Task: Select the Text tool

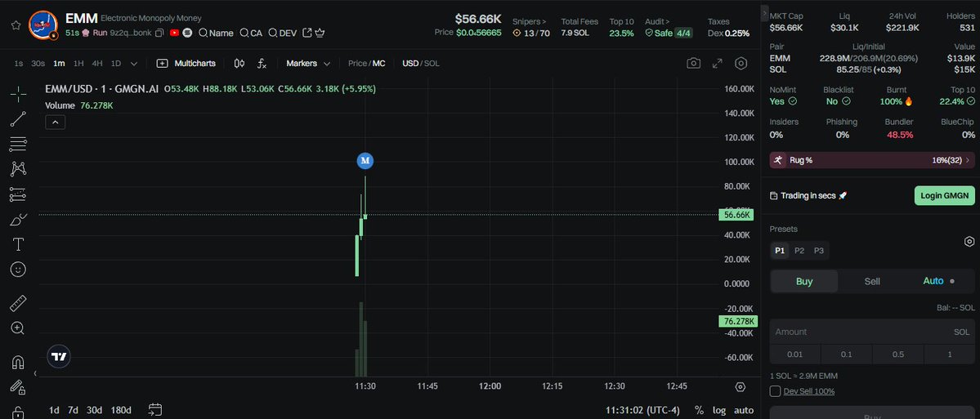Action: (x=18, y=244)
